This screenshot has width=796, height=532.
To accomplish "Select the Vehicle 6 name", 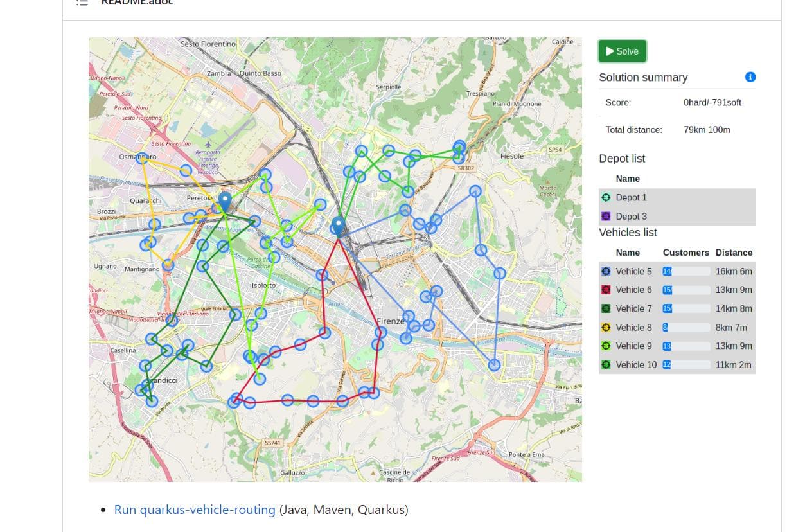I will pos(633,290).
